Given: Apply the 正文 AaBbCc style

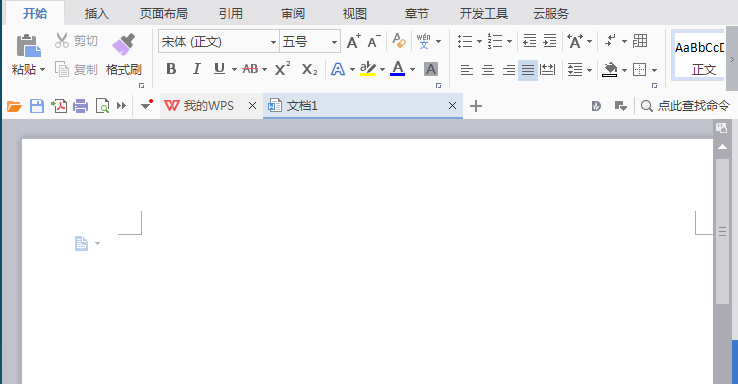Looking at the screenshot, I should pos(698,56).
